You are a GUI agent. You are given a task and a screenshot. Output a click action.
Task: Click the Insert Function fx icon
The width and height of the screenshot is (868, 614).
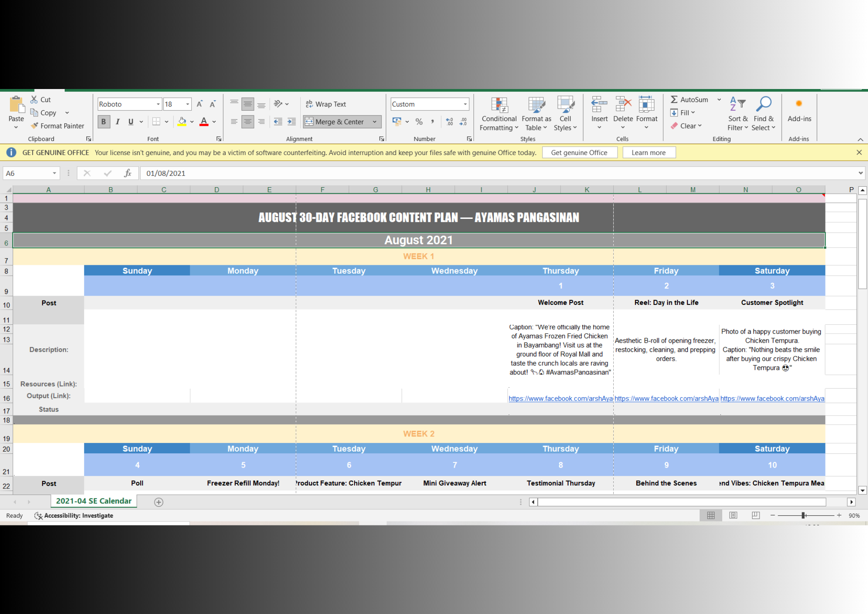[128, 173]
